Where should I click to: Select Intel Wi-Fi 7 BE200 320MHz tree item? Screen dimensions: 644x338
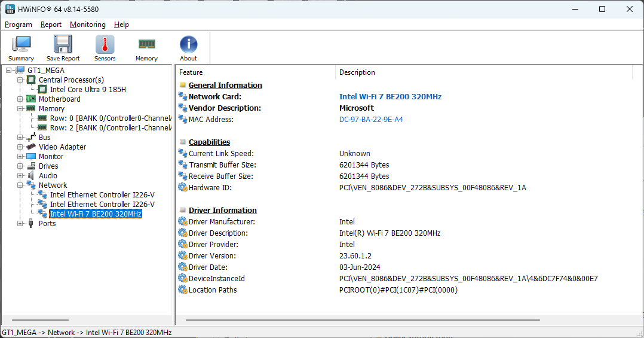[x=96, y=214]
